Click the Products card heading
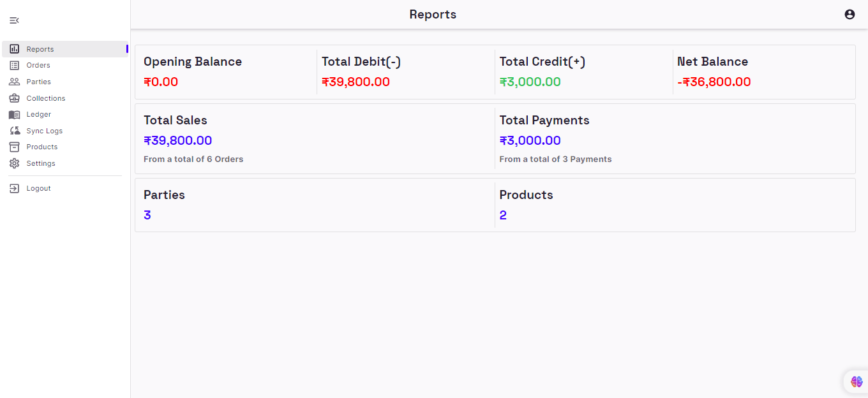 (527, 195)
